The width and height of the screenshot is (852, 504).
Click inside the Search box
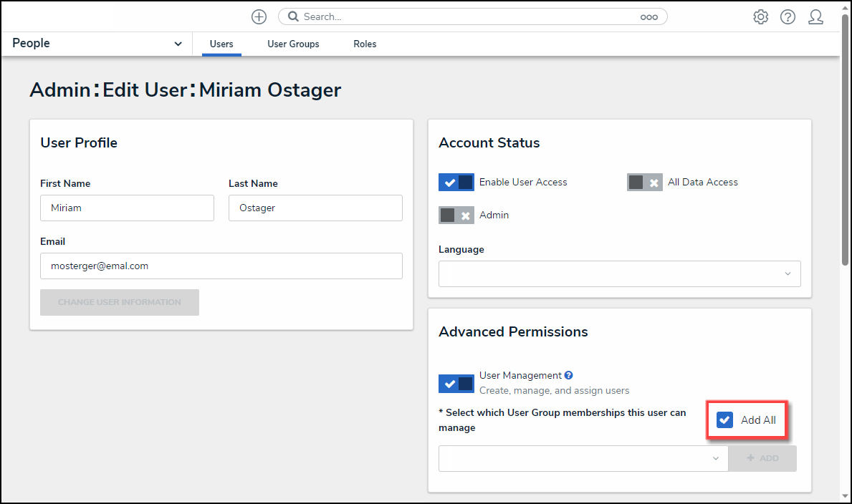click(x=473, y=17)
